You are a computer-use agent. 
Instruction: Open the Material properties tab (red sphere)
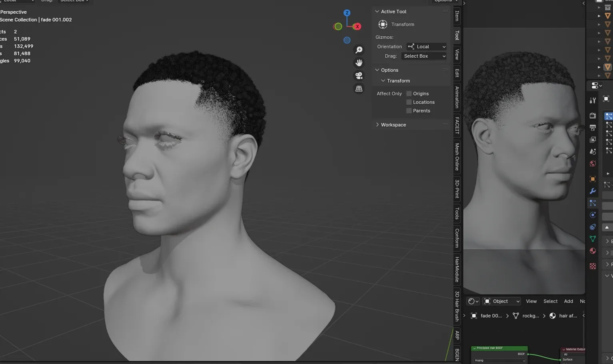pos(593,251)
